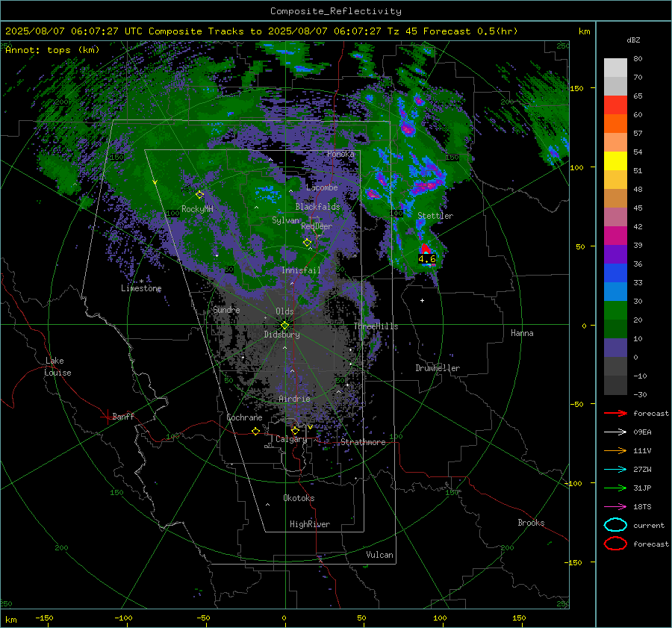The image size is (672, 628).
Task: Click the Airdrie city label
Action: [294, 399]
